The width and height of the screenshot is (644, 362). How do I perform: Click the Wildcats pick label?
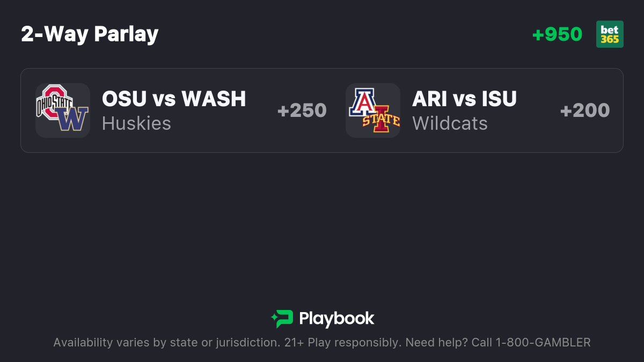tap(450, 123)
